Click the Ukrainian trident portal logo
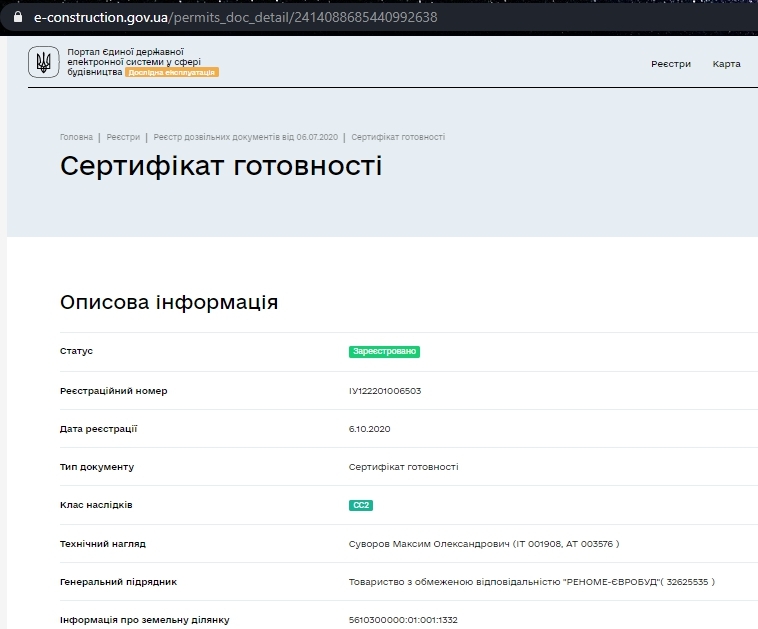Viewport: 758px width, 629px height. (x=44, y=62)
